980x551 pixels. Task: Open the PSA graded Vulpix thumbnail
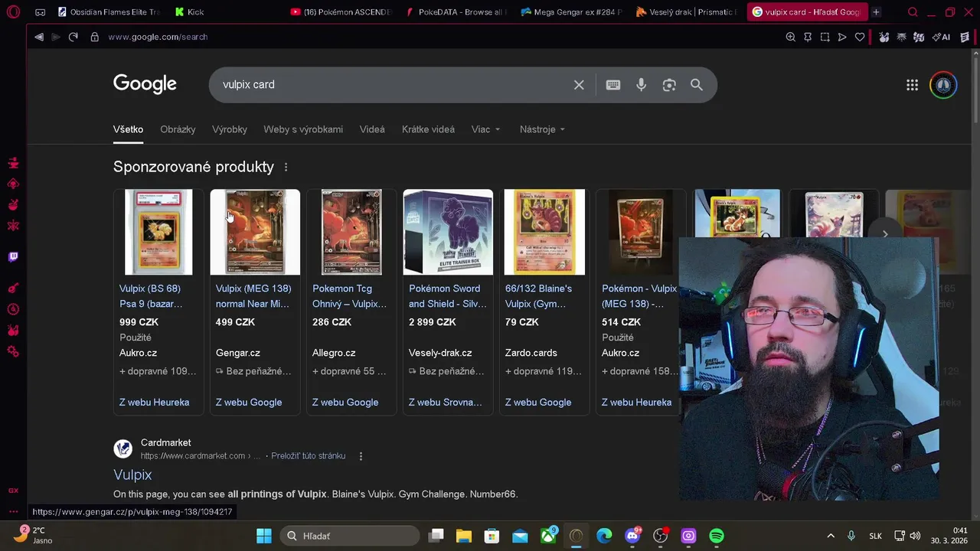tap(158, 232)
